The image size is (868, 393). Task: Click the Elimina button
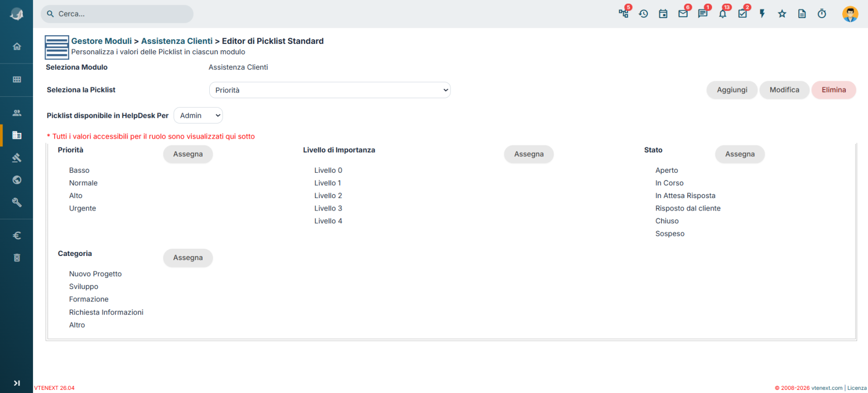[834, 90]
